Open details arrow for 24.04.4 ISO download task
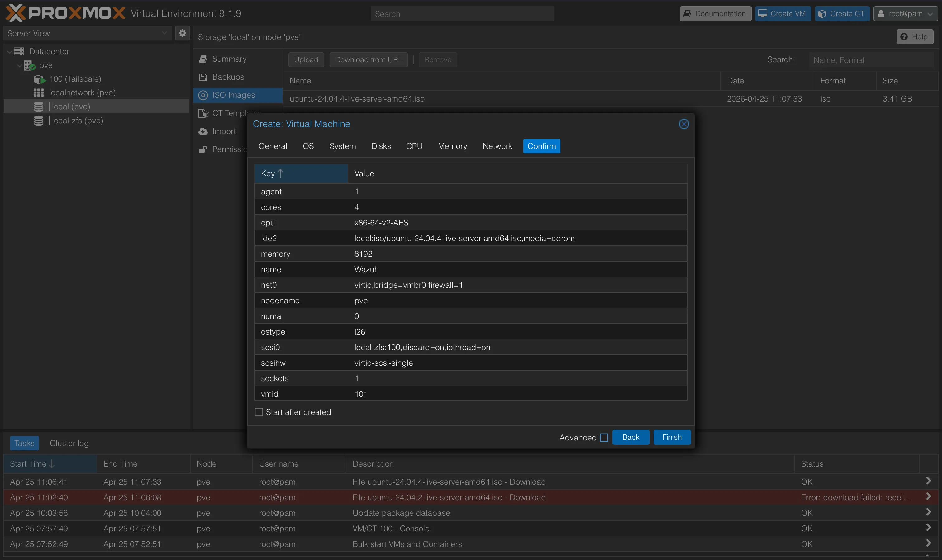This screenshot has width=942, height=560. point(928,481)
